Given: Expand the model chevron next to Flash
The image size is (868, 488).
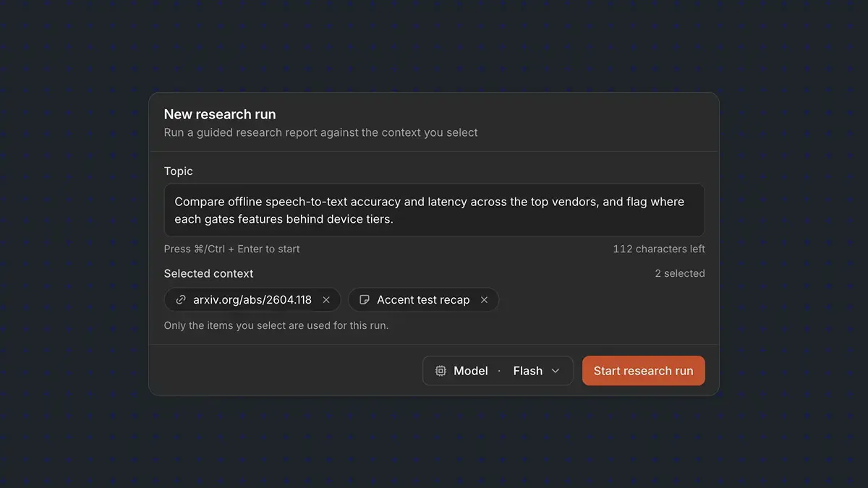Looking at the screenshot, I should click(556, 371).
